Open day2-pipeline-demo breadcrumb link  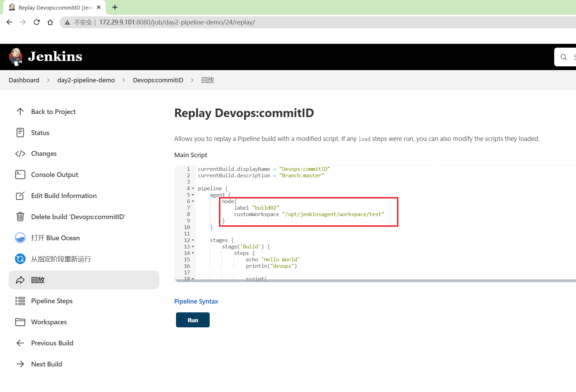86,80
